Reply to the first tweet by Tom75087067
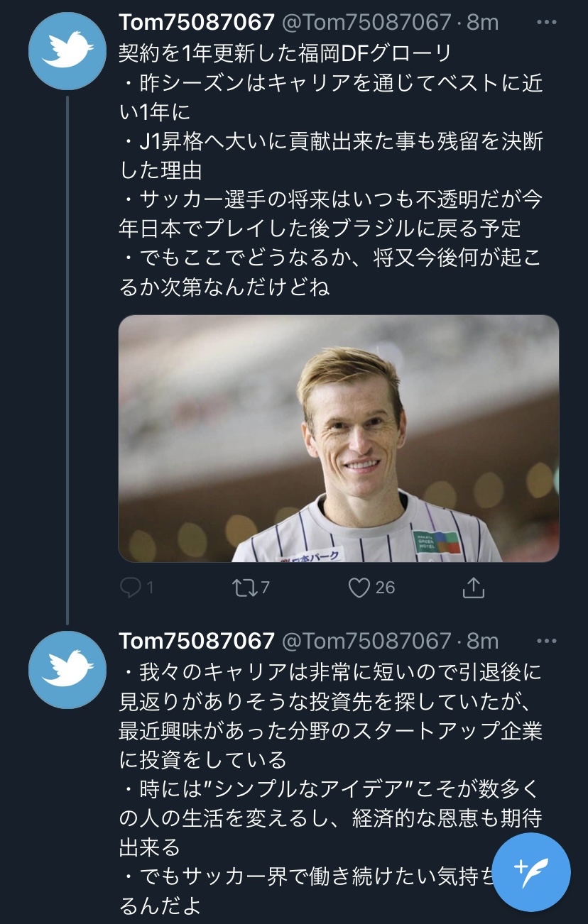Viewport: 588px width, 924px height. (x=131, y=588)
